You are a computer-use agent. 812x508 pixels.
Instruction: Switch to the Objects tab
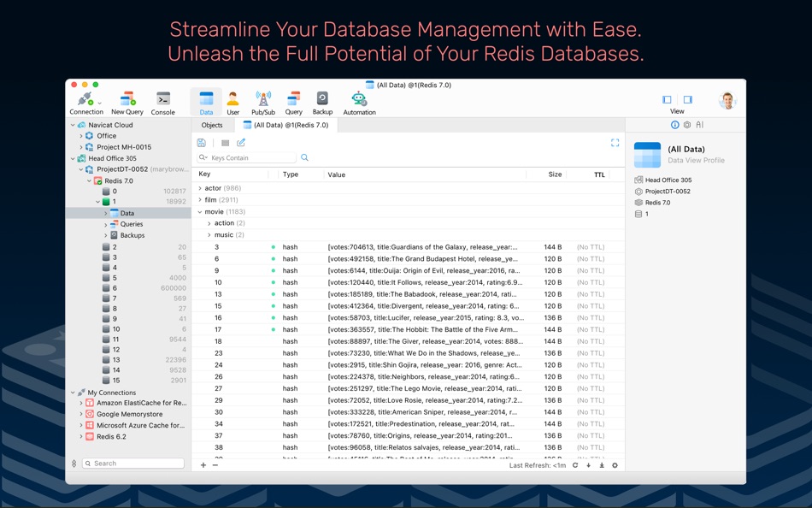click(212, 125)
